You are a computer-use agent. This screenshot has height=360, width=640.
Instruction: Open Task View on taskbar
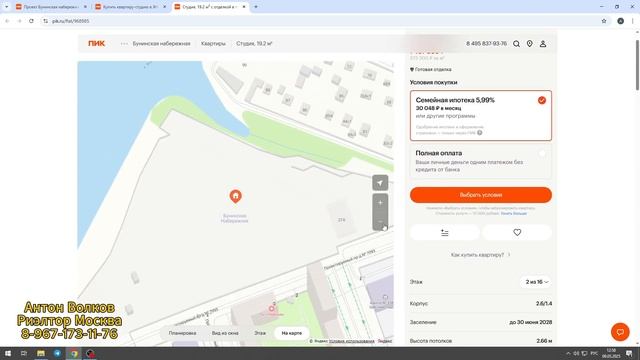pos(24,353)
